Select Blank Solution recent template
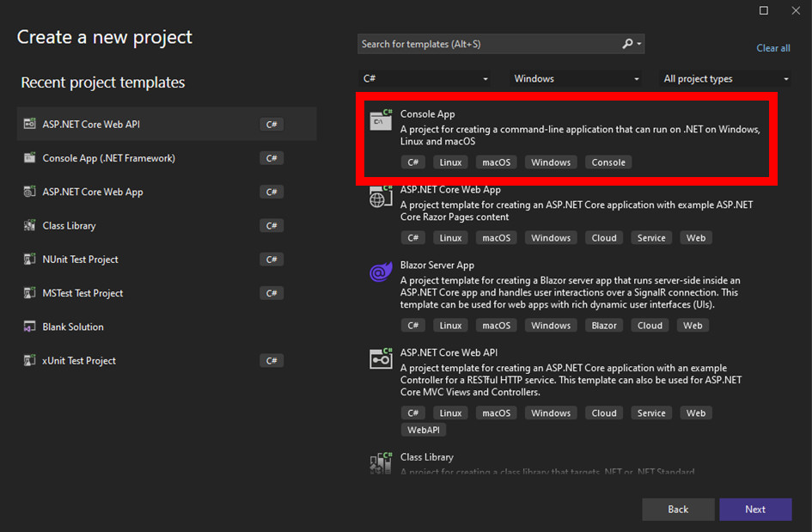This screenshot has height=532, width=812. [167, 327]
